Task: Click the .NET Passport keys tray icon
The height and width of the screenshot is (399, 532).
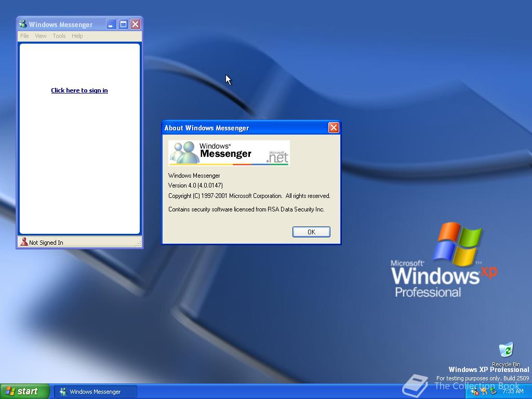Action: click(x=484, y=392)
